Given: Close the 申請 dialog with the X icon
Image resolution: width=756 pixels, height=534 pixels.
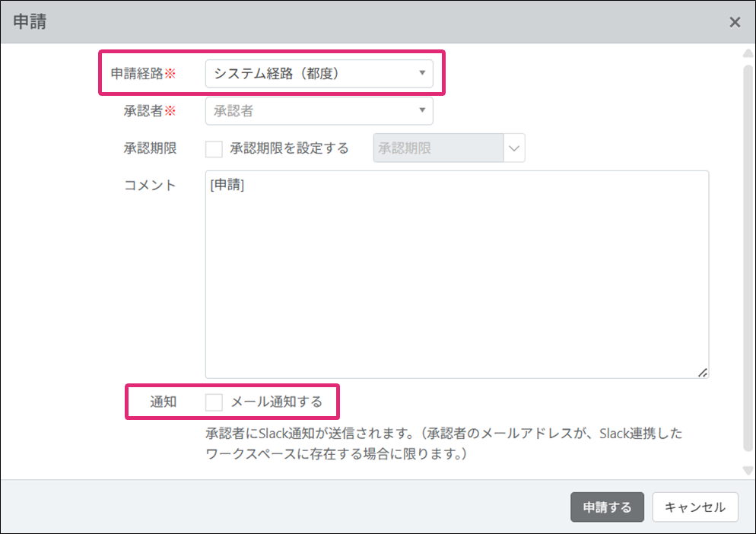Looking at the screenshot, I should [x=735, y=22].
